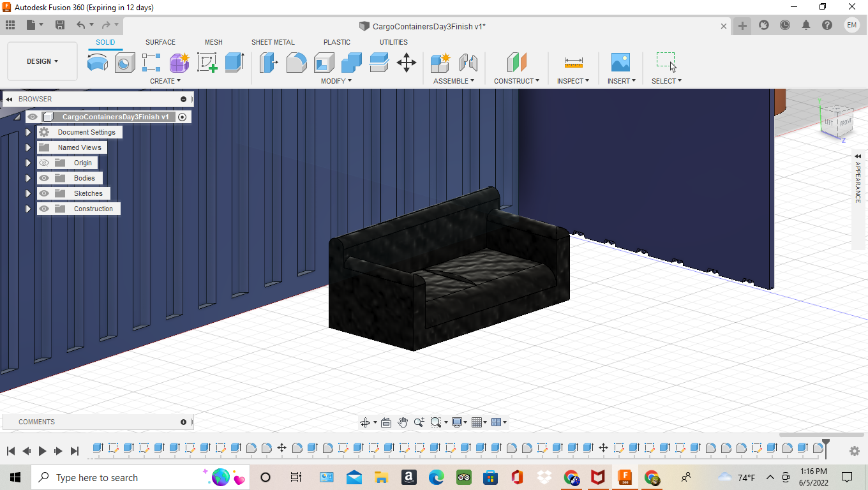
Task: Open the EM profile menu
Action: [852, 26]
